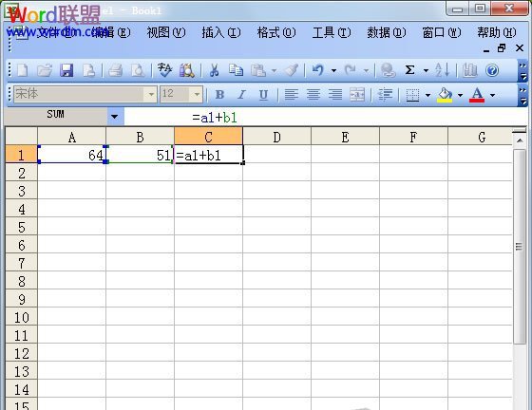Screen dimensions: 532x410
Task: Click the Print icon
Action: [x=115, y=70]
